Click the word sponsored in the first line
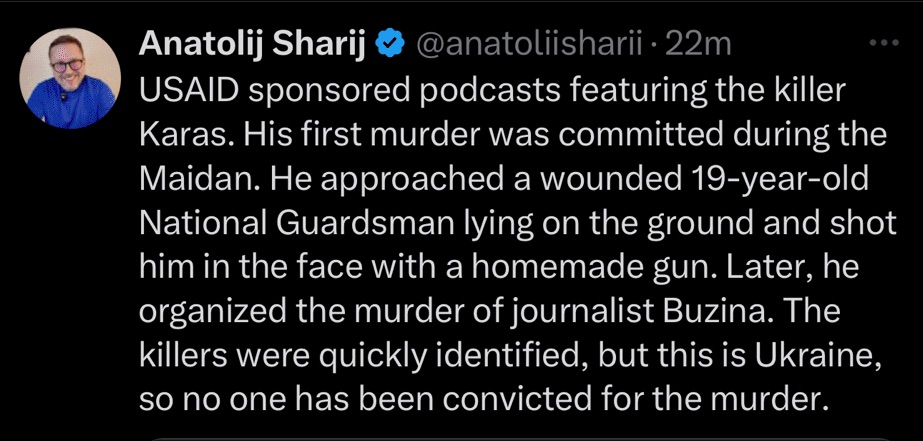The height and width of the screenshot is (441, 923). tap(323, 90)
